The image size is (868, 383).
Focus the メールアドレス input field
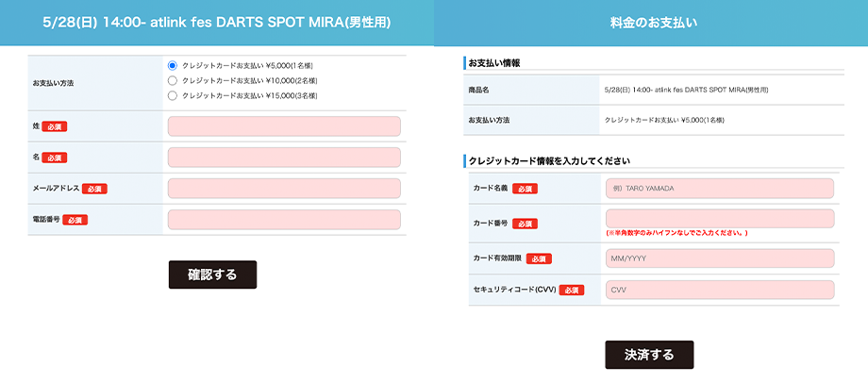tap(284, 188)
